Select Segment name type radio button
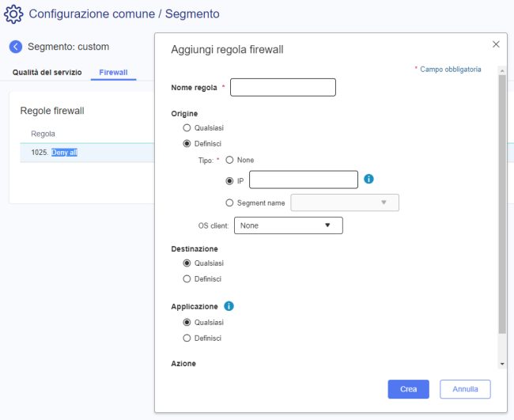The height and width of the screenshot is (420, 514). (x=230, y=203)
